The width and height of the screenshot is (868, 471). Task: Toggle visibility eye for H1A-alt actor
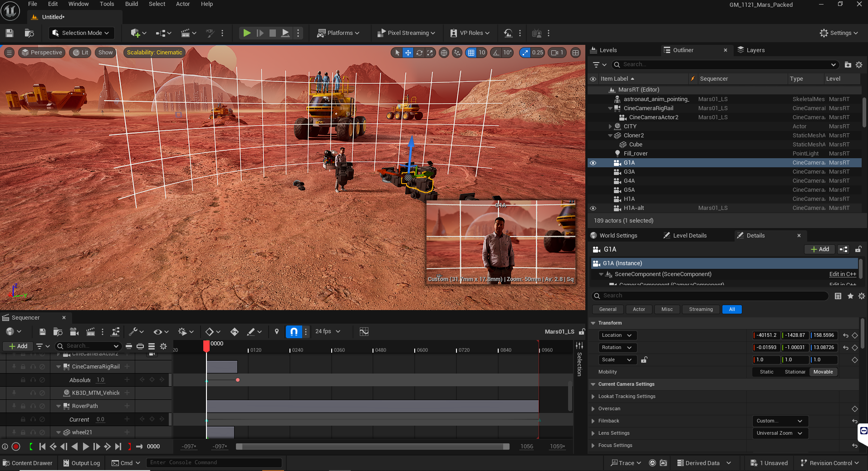pyautogui.click(x=593, y=208)
